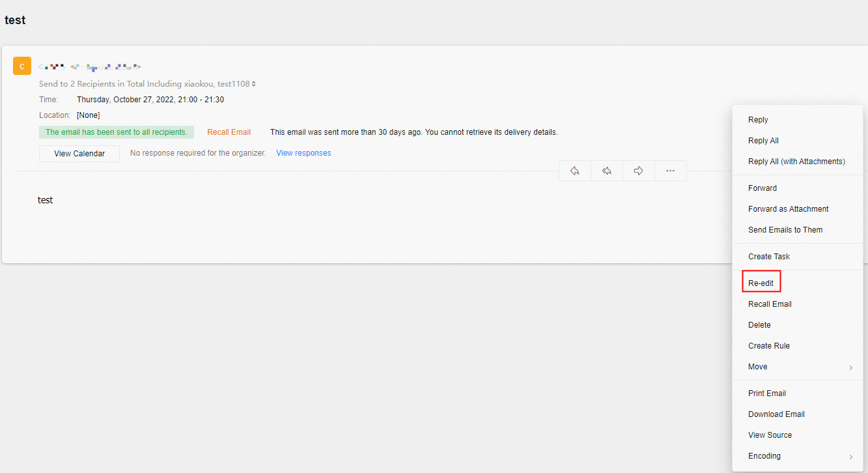868x473 pixels.
Task: Expand the Encoding submenu
Action: click(x=764, y=455)
